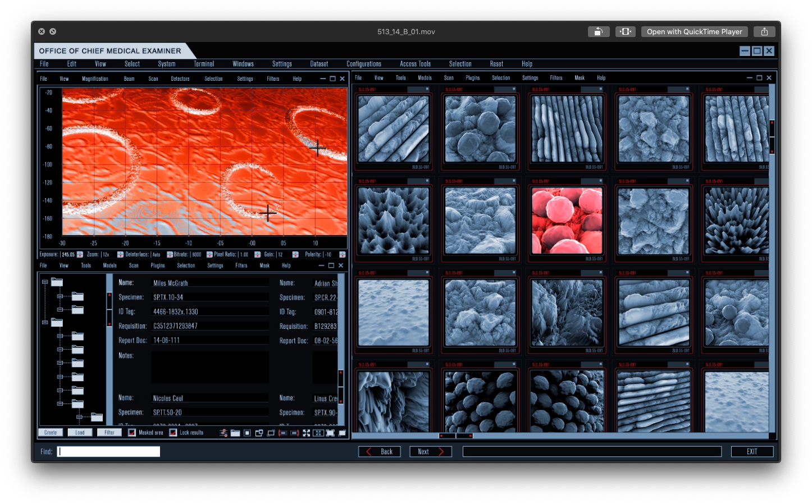Close the QuickTime preview window
This screenshot has width=812, height=504.
(x=42, y=32)
